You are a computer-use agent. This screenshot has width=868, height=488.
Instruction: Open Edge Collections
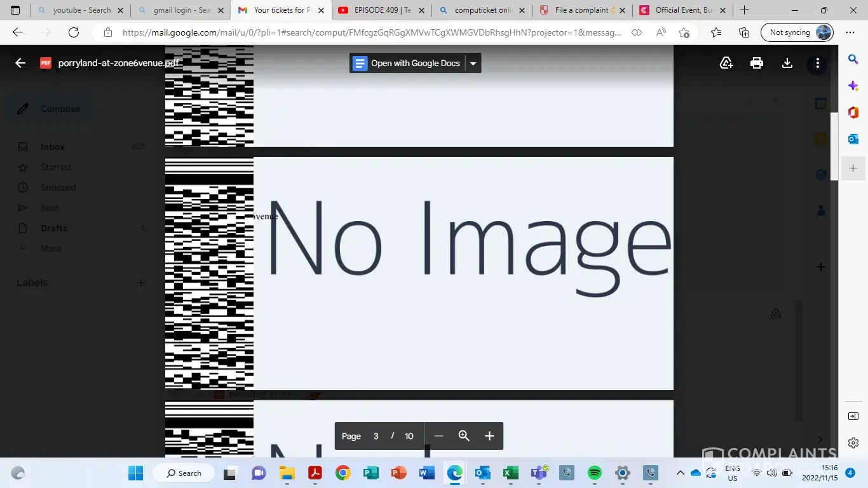pos(744,32)
